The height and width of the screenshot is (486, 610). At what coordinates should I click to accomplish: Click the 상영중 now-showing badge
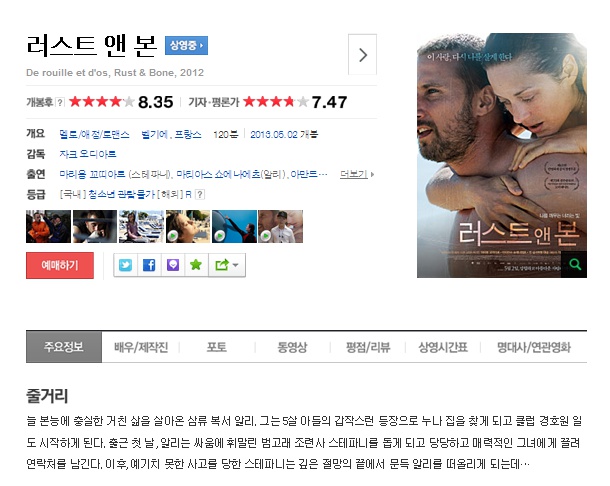pyautogui.click(x=186, y=46)
